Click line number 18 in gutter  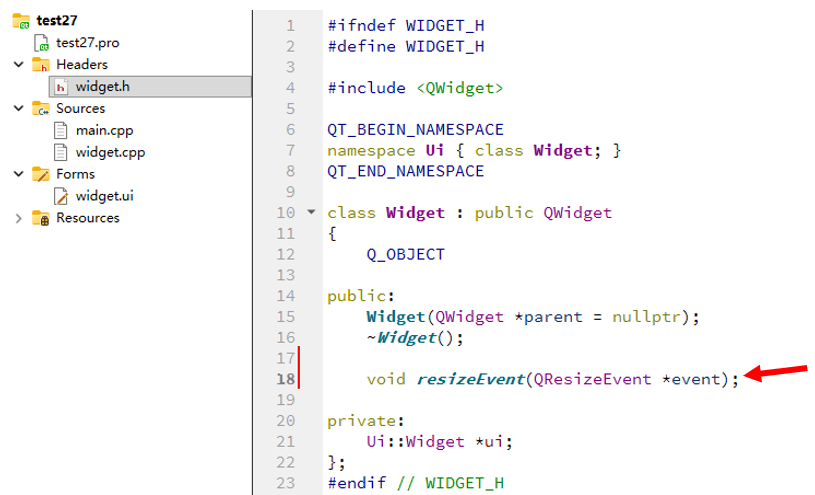pyautogui.click(x=286, y=379)
